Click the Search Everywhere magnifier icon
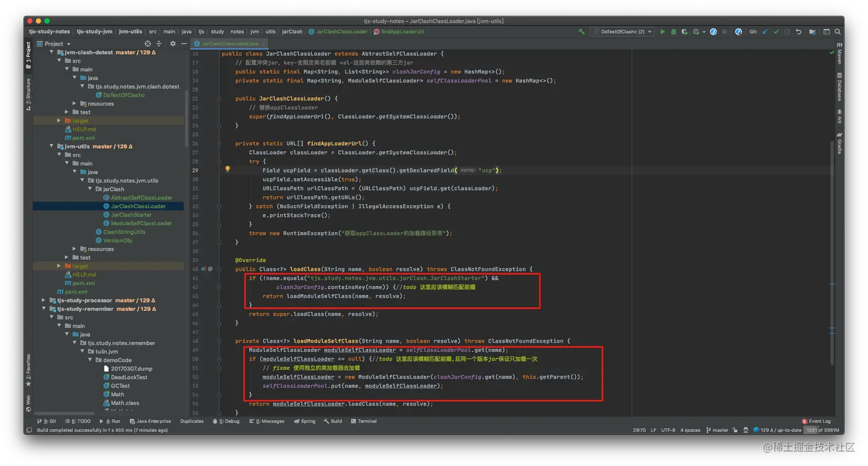Screen dimensions: 868x466 (838, 32)
